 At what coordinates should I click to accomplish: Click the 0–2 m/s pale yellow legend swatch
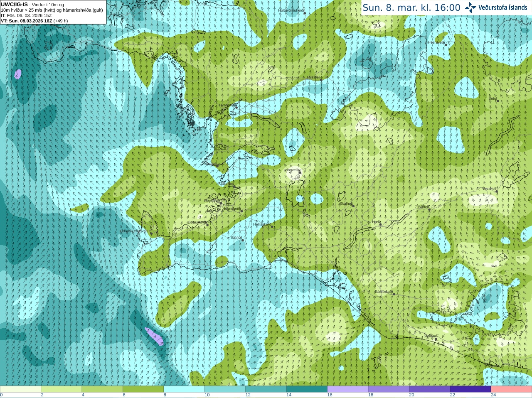point(20,389)
